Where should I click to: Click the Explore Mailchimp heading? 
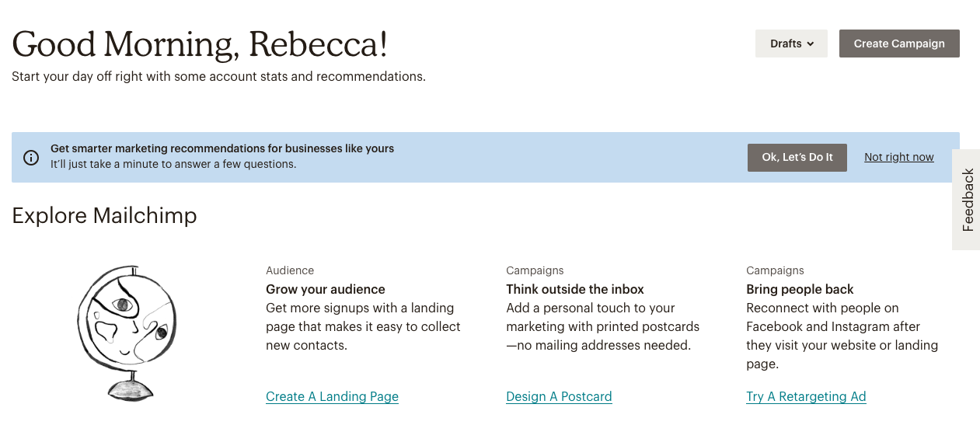click(x=104, y=215)
